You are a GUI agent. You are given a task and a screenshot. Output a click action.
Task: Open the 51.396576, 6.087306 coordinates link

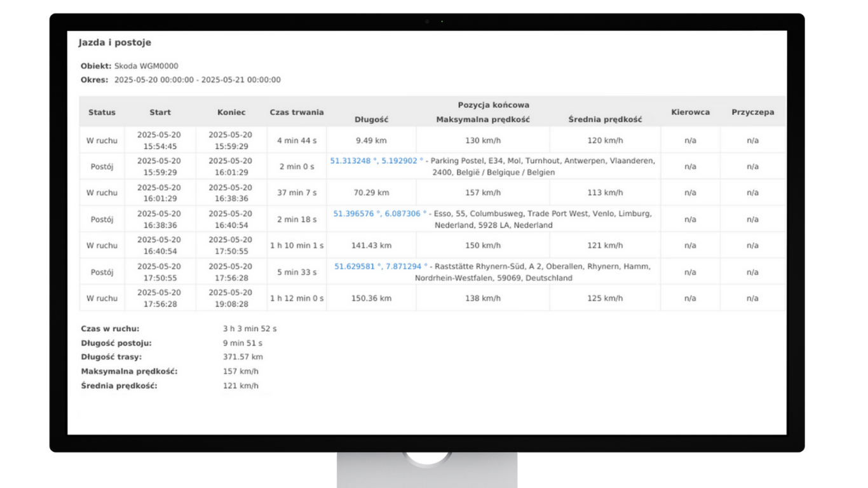click(x=380, y=214)
